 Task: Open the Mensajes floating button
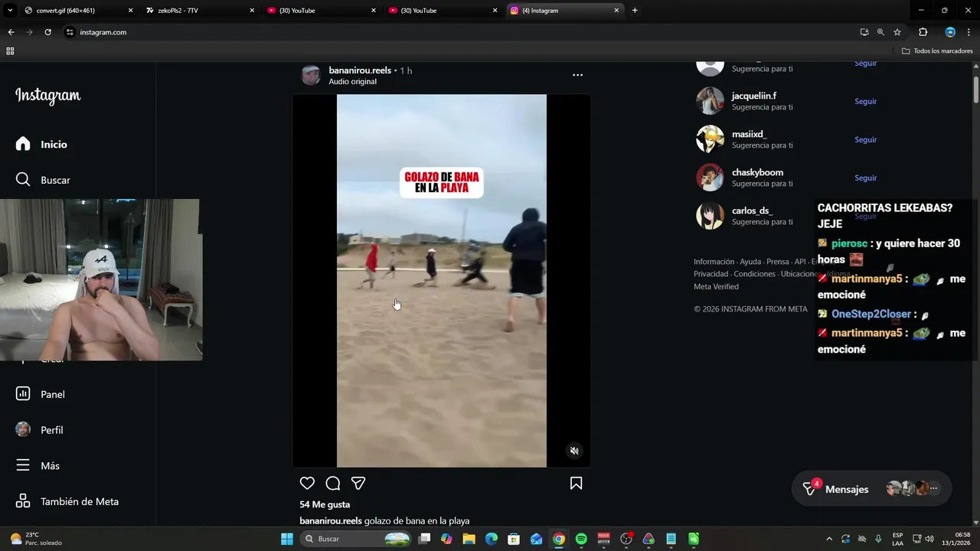(871, 488)
